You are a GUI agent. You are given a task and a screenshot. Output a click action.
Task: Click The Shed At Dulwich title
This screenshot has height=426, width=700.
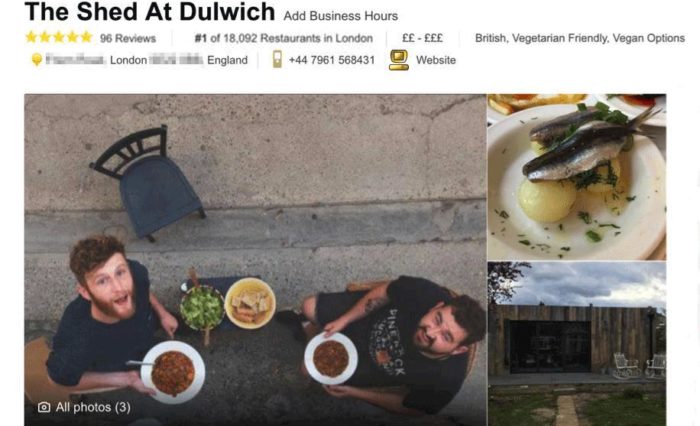150,12
